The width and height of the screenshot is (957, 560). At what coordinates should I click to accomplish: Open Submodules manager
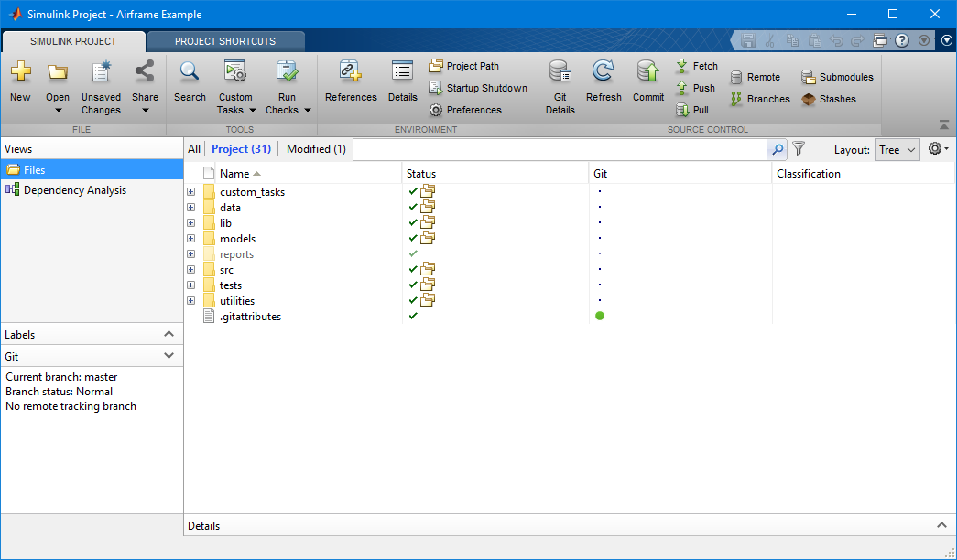(x=837, y=77)
